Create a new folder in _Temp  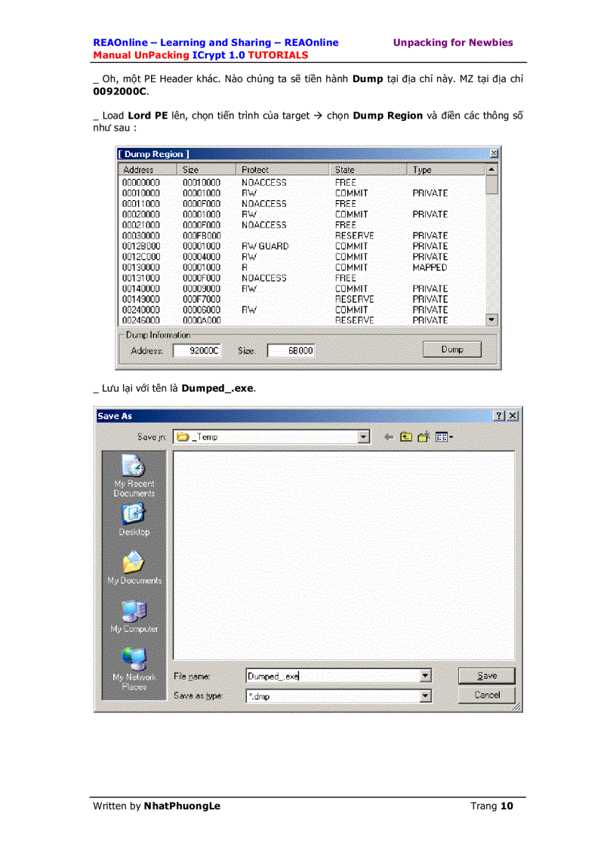click(x=422, y=436)
